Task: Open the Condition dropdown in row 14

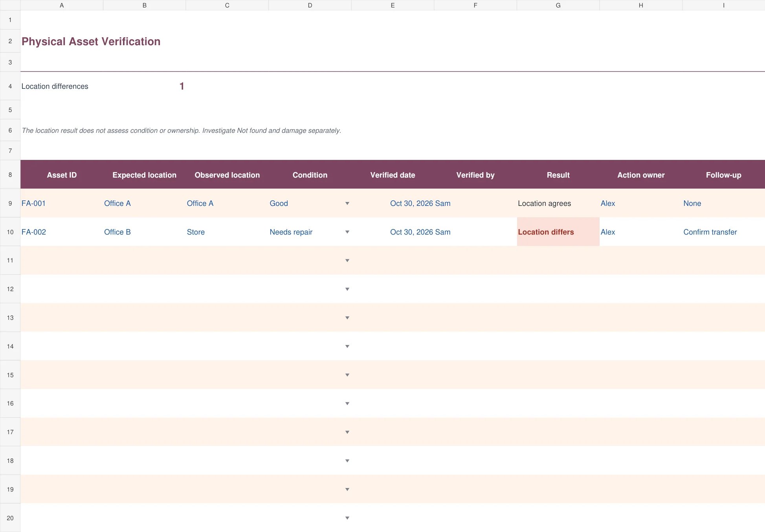Action: pyautogui.click(x=347, y=347)
